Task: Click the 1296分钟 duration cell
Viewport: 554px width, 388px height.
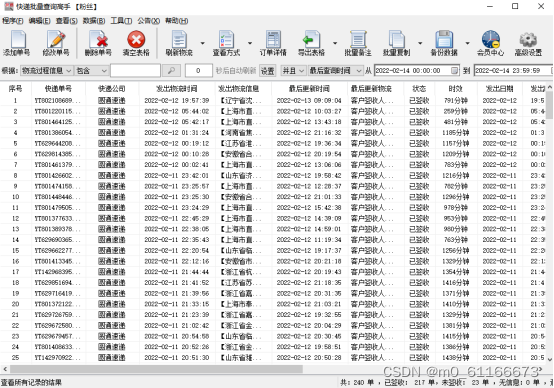Action: 456,197
